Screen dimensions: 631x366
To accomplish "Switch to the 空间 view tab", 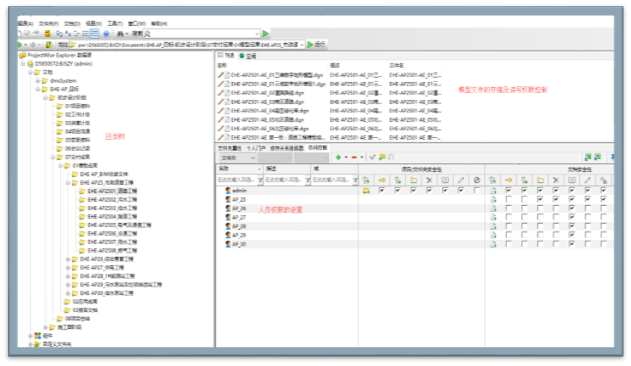I will click(248, 56).
